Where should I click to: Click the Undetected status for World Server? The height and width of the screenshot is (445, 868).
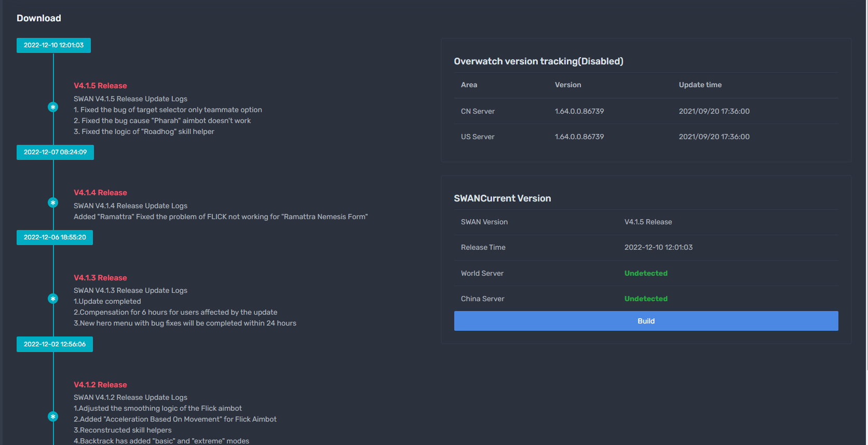point(646,273)
